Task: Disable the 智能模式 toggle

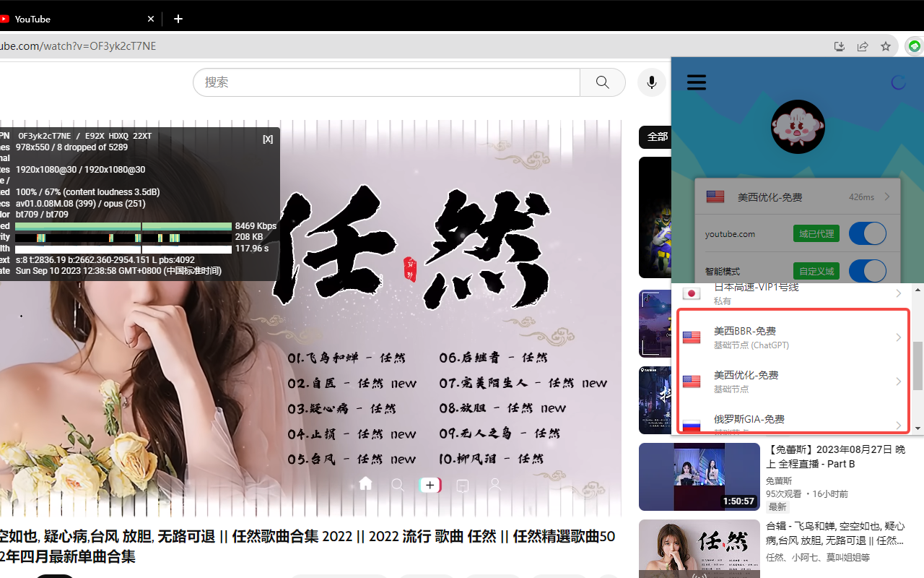Action: click(866, 270)
